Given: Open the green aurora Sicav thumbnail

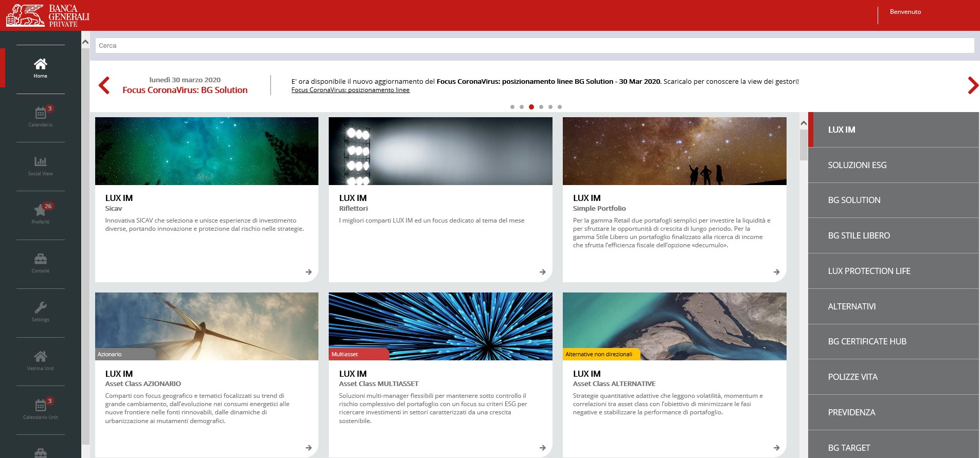Looking at the screenshot, I should click(x=207, y=151).
